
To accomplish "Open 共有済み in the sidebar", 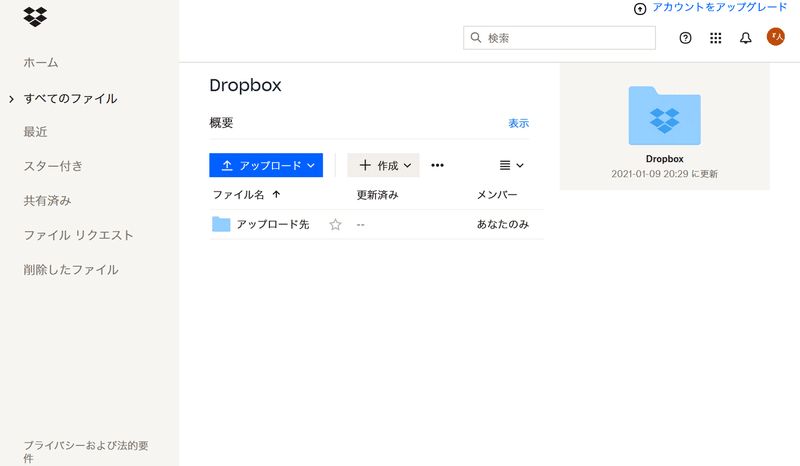I will coord(47,201).
